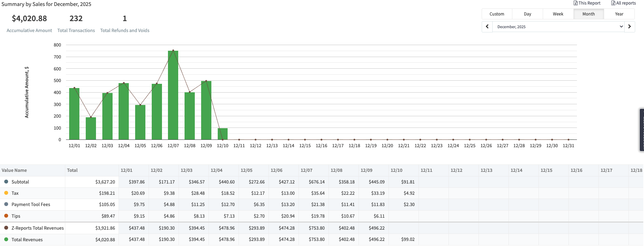Click the brown Z-Reports Total Revenues dot
This screenshot has width=644, height=249.
coord(6,228)
